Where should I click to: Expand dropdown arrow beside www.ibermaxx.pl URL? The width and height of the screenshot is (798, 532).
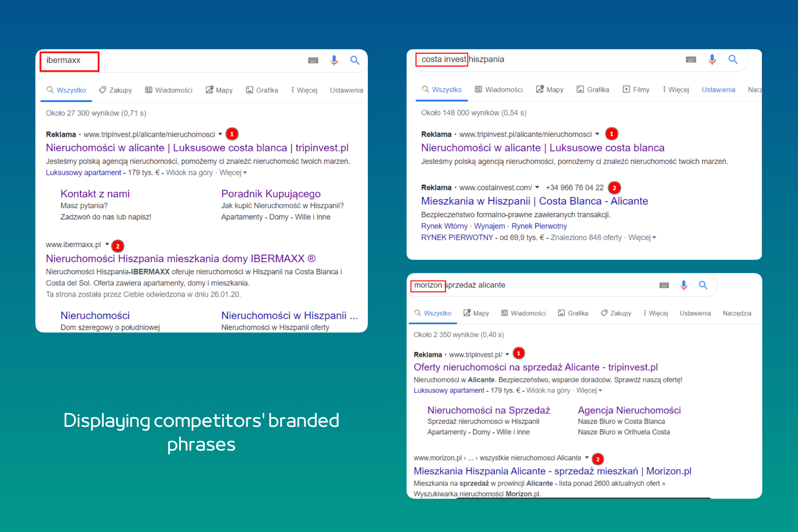coord(107,244)
